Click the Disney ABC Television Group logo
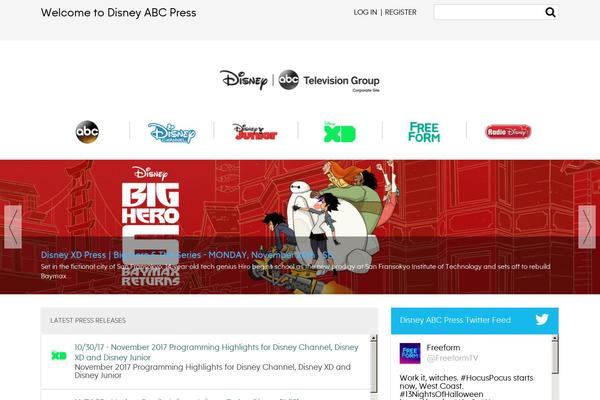Image resolution: width=600 pixels, height=400 pixels. pyautogui.click(x=300, y=80)
